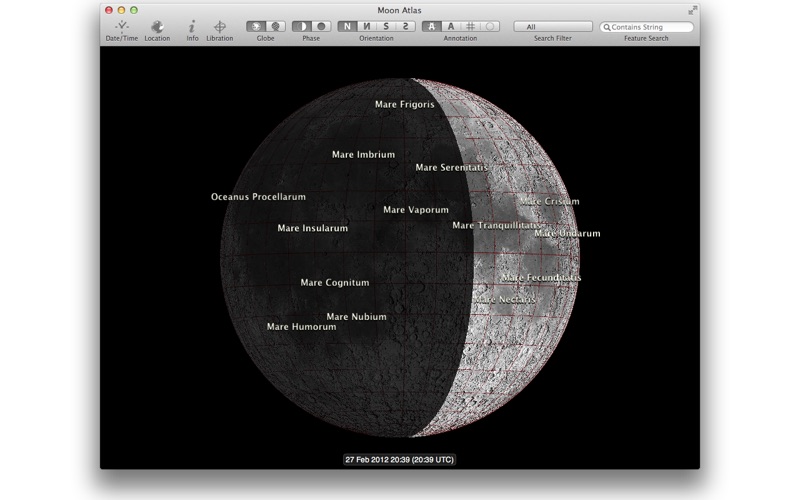The image size is (800, 500).
Task: Select the first Globe view segment
Action: (x=256, y=26)
